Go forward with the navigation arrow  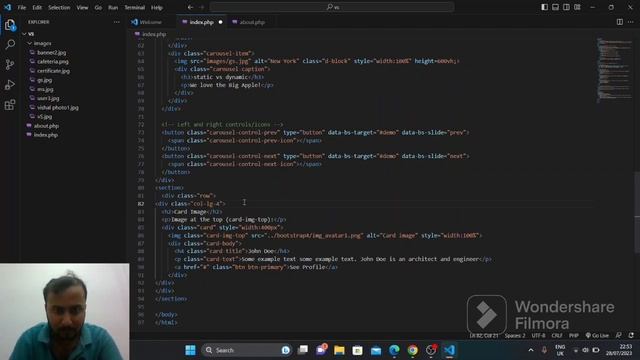click(202, 7)
